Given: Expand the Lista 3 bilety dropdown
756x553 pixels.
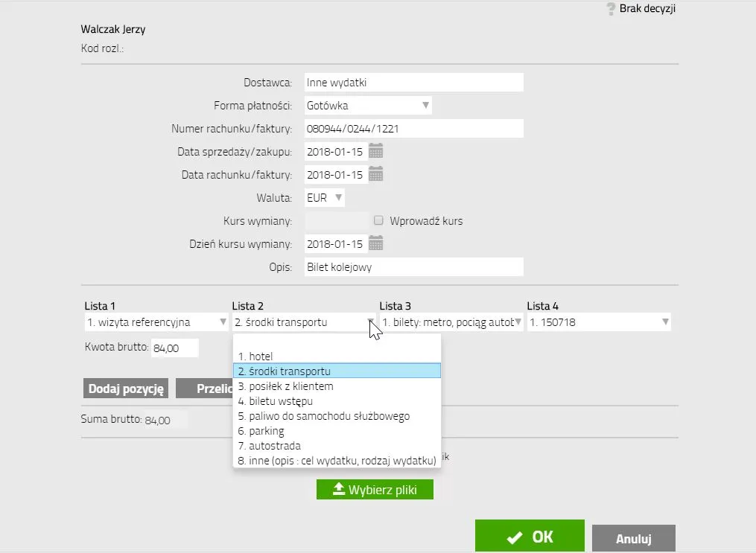Looking at the screenshot, I should (x=451, y=322).
